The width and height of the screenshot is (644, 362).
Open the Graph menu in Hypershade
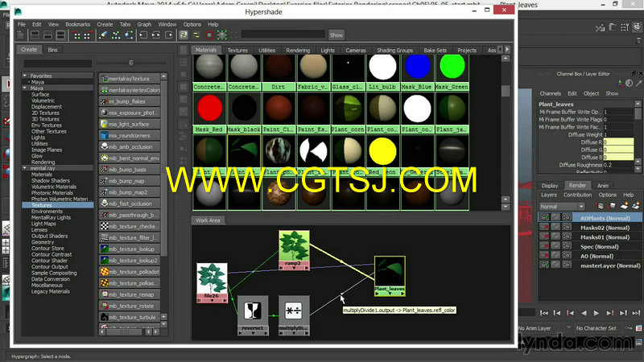144,25
